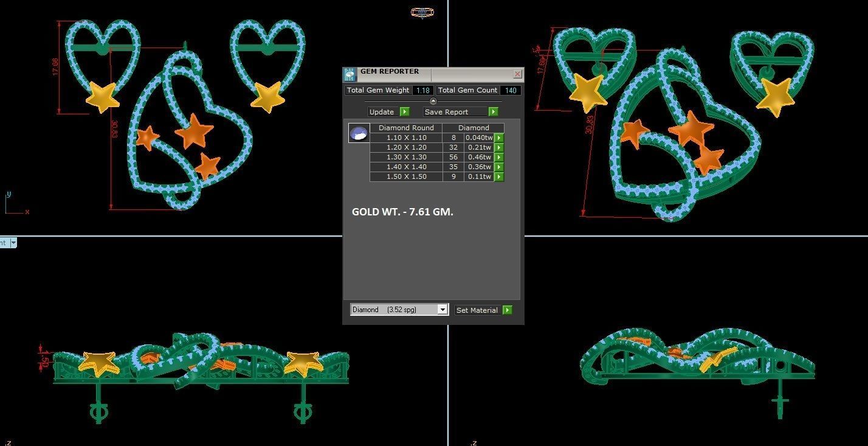This screenshot has height=446, width=868.
Task: Click the count cell showing 56
Action: click(x=453, y=158)
